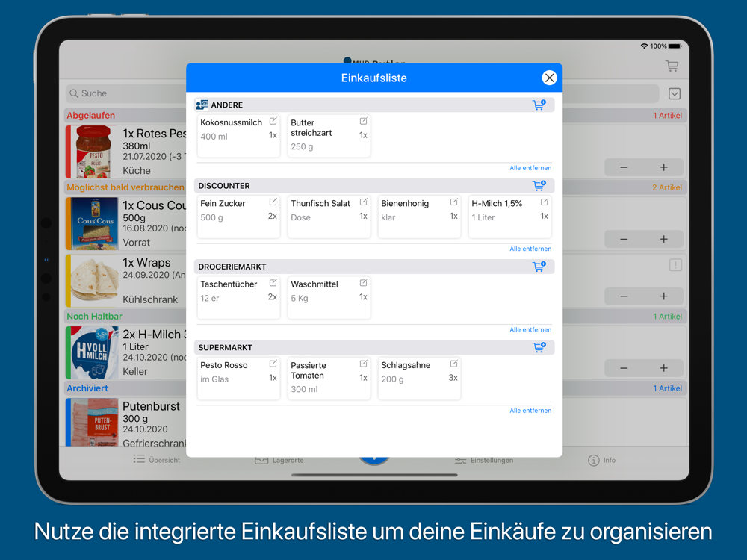Increase quantity of H-Milch

point(663,368)
